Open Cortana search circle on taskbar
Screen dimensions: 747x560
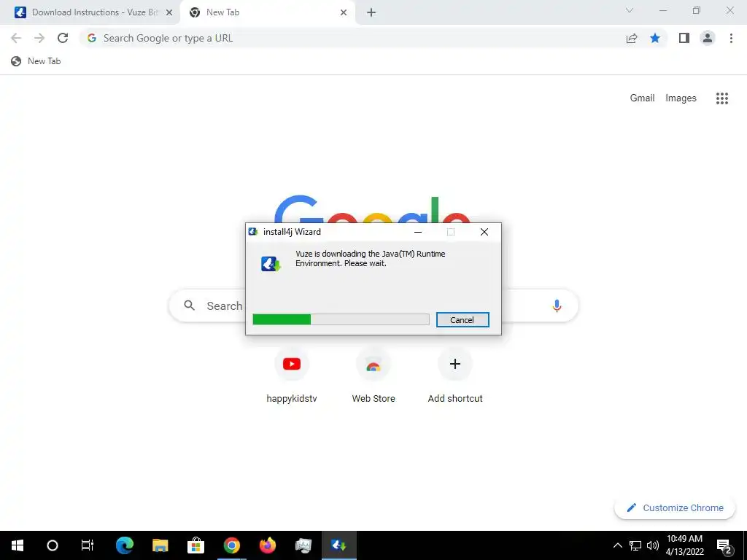(x=53, y=545)
